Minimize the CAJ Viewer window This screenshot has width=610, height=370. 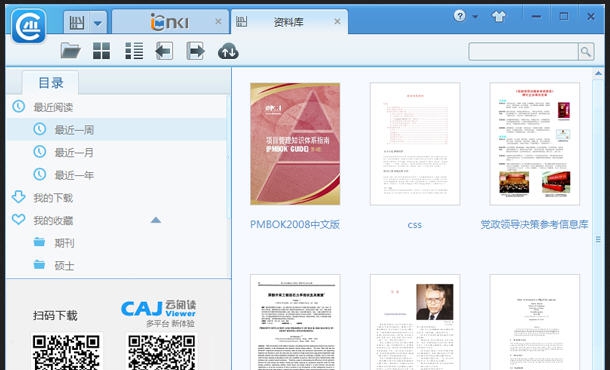tap(536, 16)
